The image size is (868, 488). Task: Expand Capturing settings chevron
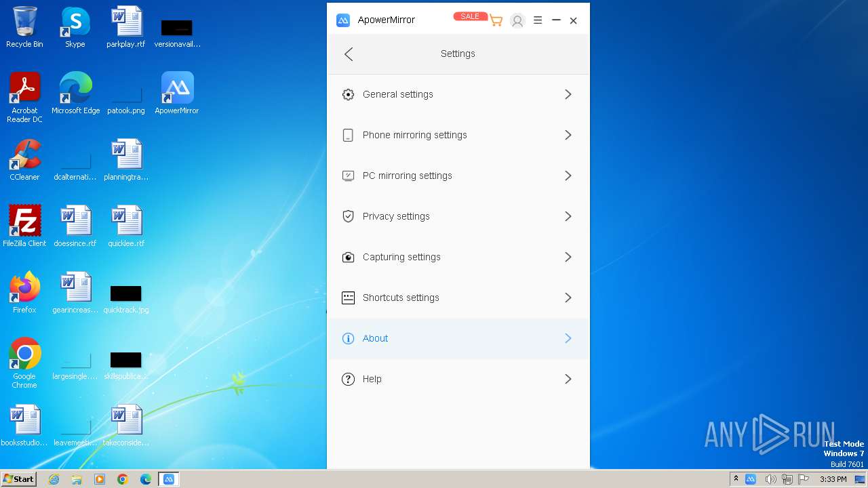pos(568,258)
